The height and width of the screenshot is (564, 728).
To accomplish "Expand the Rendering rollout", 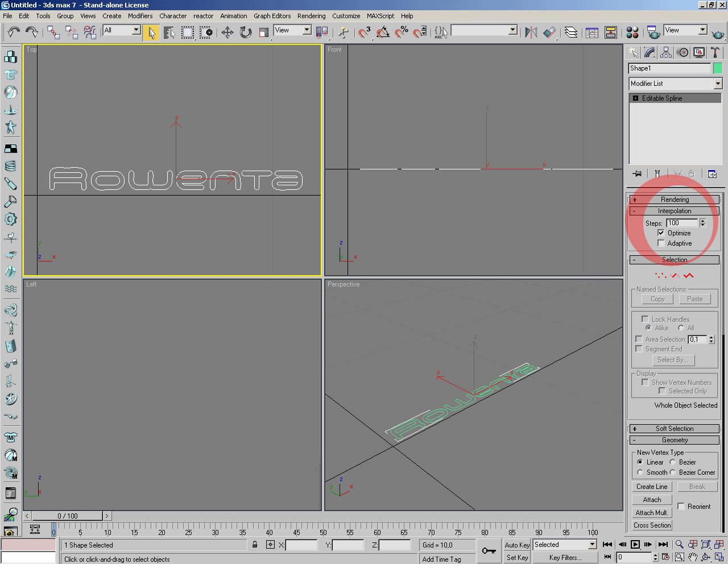I will (675, 200).
